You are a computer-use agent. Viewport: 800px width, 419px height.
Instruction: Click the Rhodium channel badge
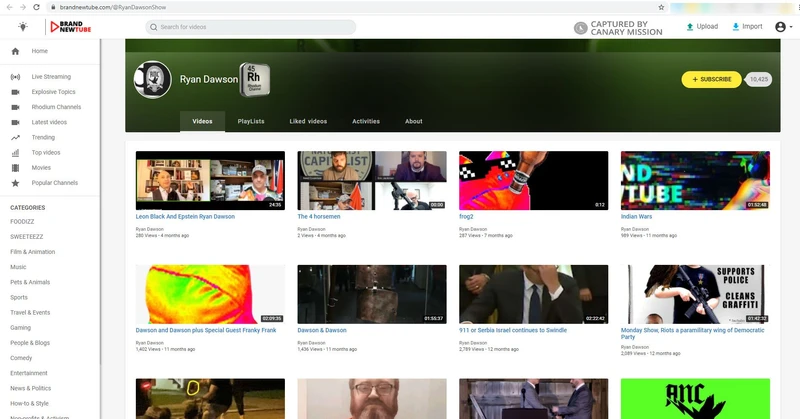[254, 79]
